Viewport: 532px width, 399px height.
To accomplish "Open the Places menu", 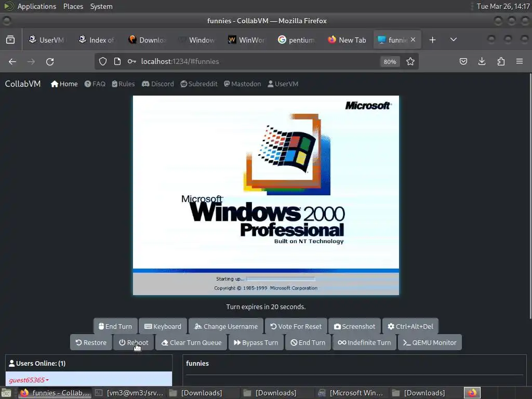I will 73,6.
